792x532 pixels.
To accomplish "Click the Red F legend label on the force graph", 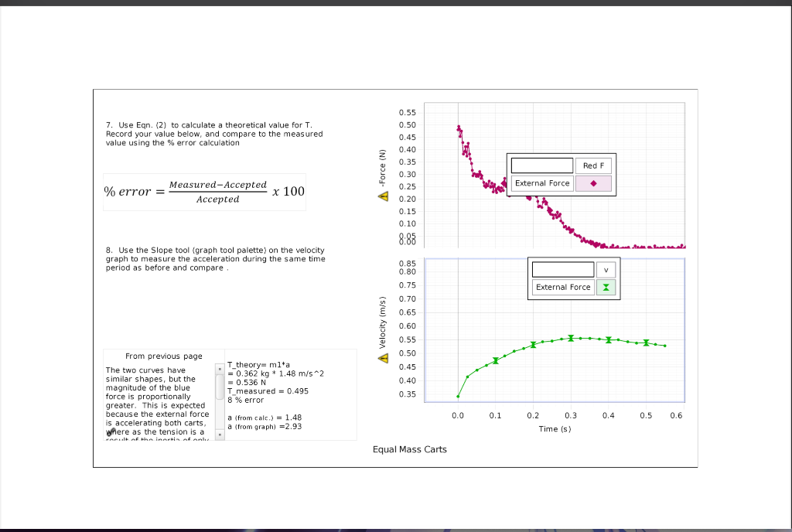I will point(594,165).
